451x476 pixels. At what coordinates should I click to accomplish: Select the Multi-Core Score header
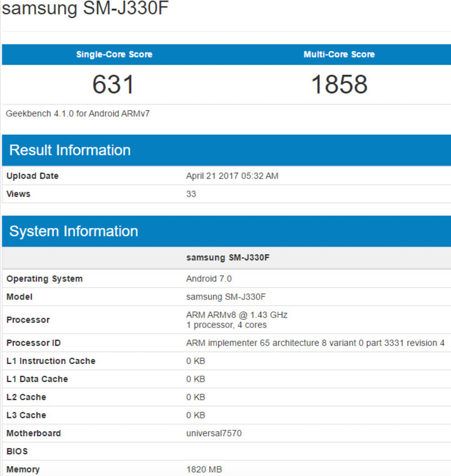pyautogui.click(x=339, y=55)
